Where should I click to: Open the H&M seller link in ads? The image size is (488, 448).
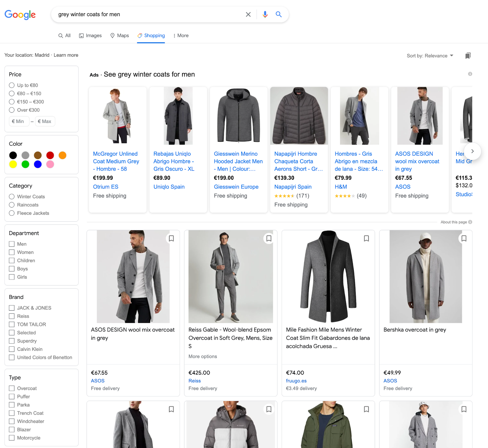(x=341, y=187)
